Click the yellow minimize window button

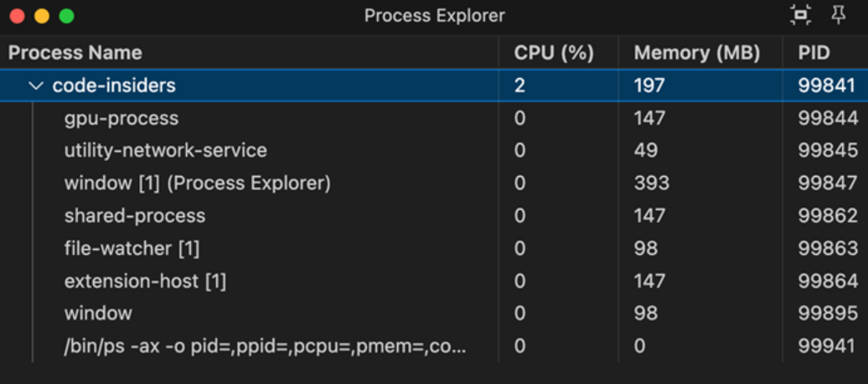[x=42, y=16]
